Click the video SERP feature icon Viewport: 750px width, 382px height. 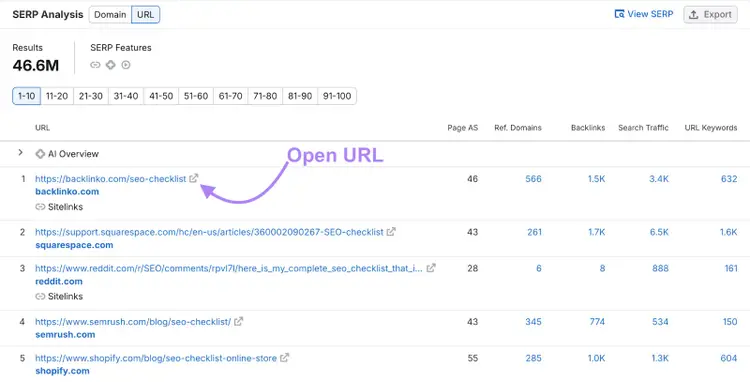(x=126, y=65)
